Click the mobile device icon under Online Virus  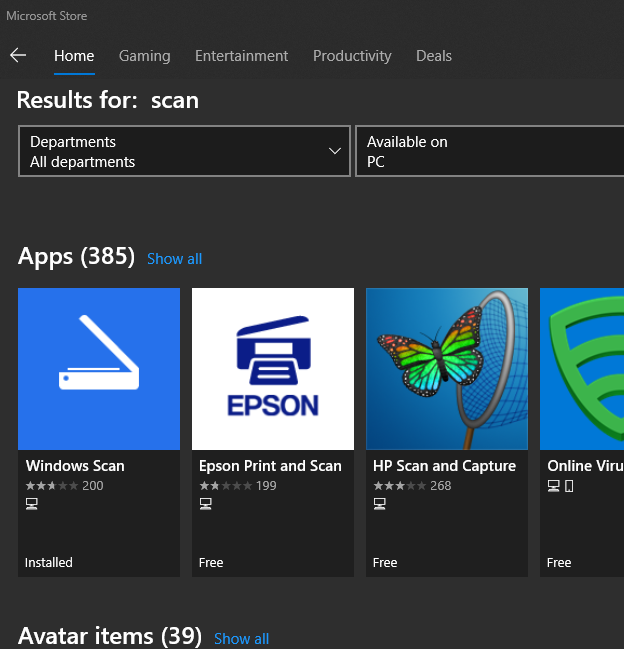[x=569, y=486]
